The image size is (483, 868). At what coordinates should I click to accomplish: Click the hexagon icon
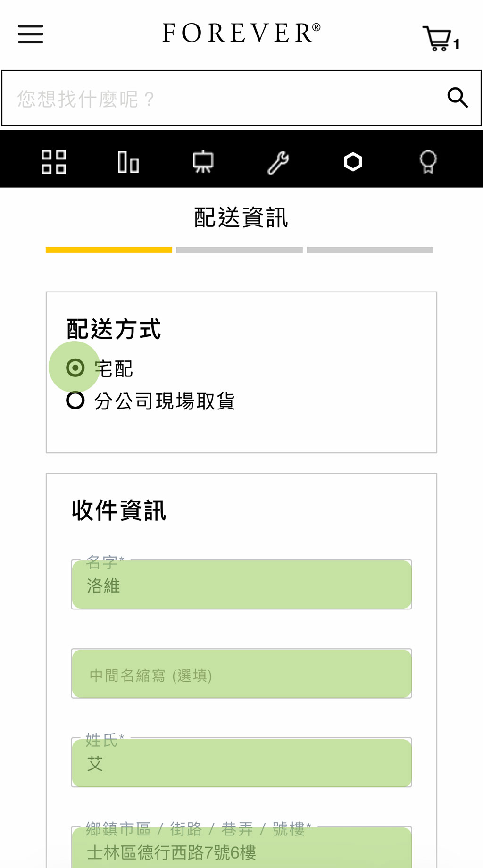pos(353,162)
